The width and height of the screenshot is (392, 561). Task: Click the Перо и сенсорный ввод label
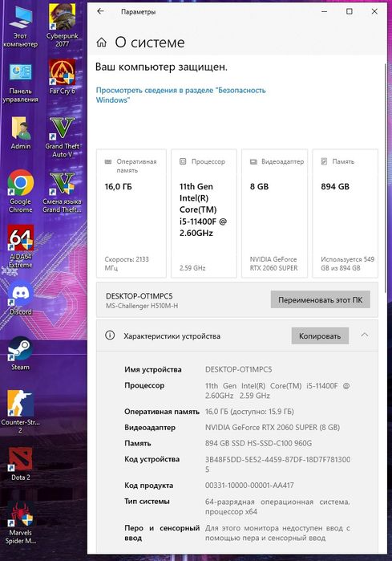[162, 533]
